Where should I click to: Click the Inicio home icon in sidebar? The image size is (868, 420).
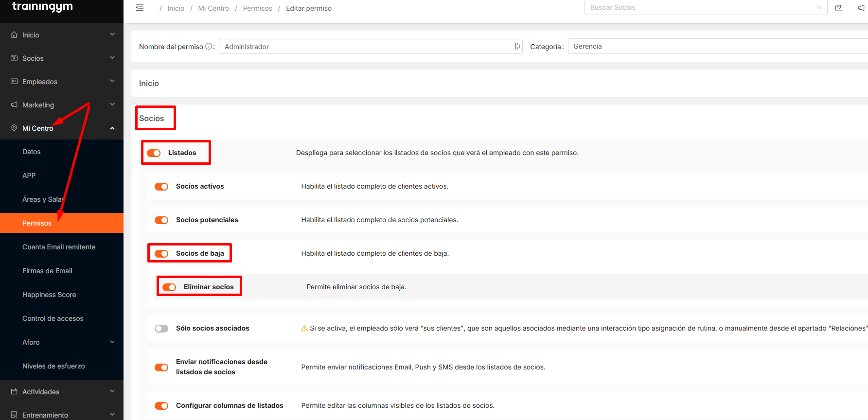point(14,35)
